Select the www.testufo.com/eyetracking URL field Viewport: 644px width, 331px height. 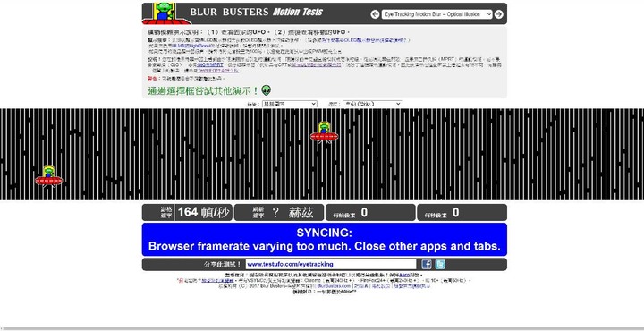click(331, 265)
